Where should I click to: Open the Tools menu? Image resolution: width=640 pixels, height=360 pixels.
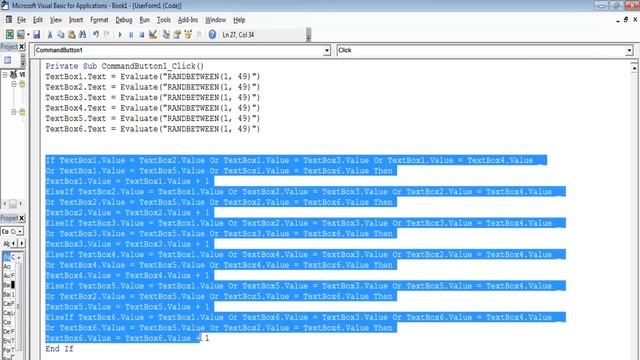click(164, 20)
